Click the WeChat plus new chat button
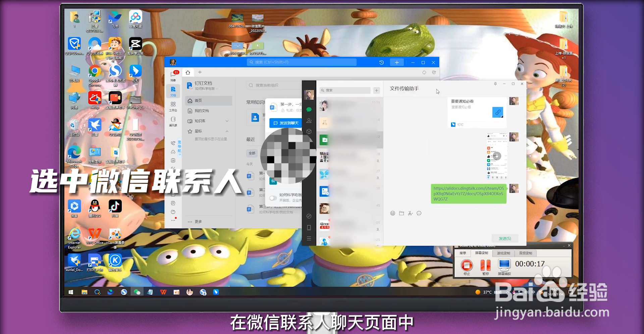Image resolution: width=644 pixels, height=334 pixels. pyautogui.click(x=377, y=90)
